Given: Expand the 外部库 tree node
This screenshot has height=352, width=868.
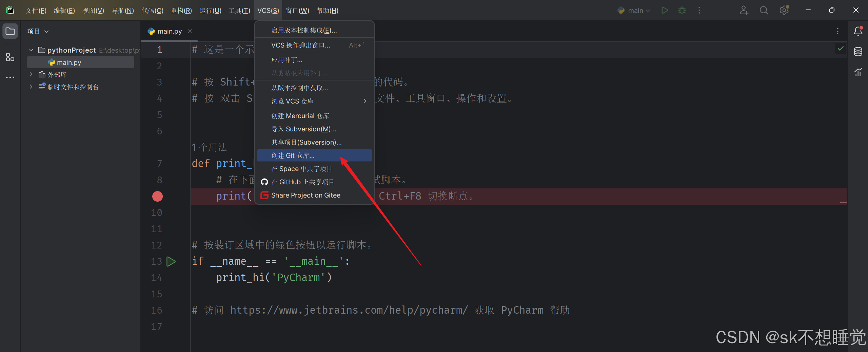Looking at the screenshot, I should click(x=31, y=74).
